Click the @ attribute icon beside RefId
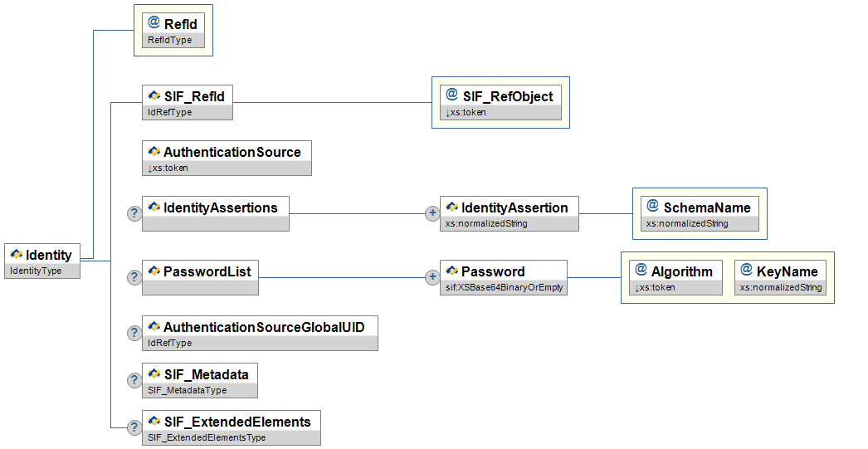The image size is (868, 449). [x=154, y=24]
